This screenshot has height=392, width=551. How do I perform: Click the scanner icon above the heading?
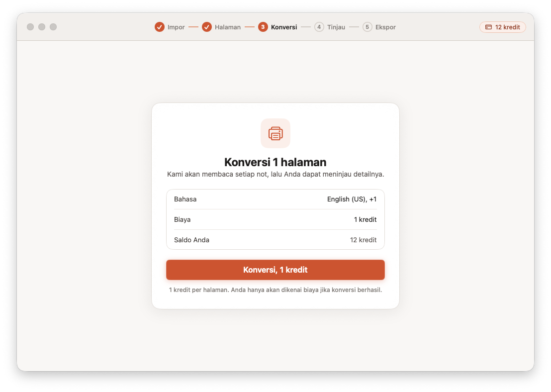tap(275, 133)
